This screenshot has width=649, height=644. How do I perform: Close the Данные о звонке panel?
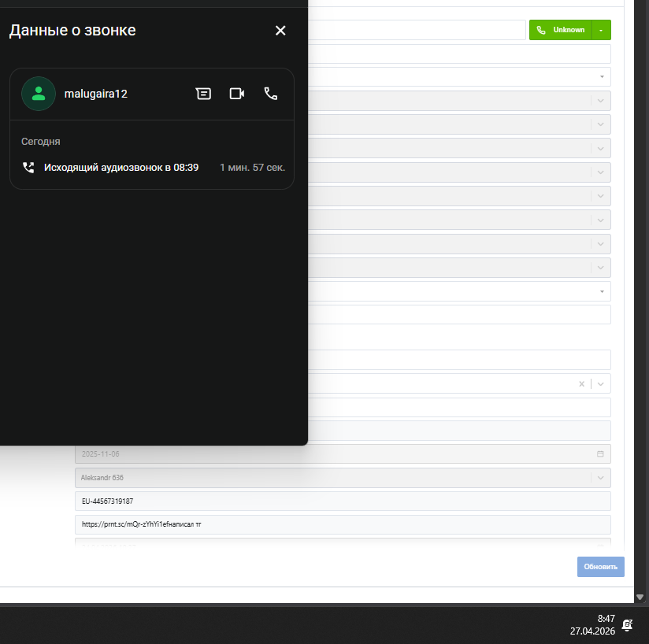280,31
